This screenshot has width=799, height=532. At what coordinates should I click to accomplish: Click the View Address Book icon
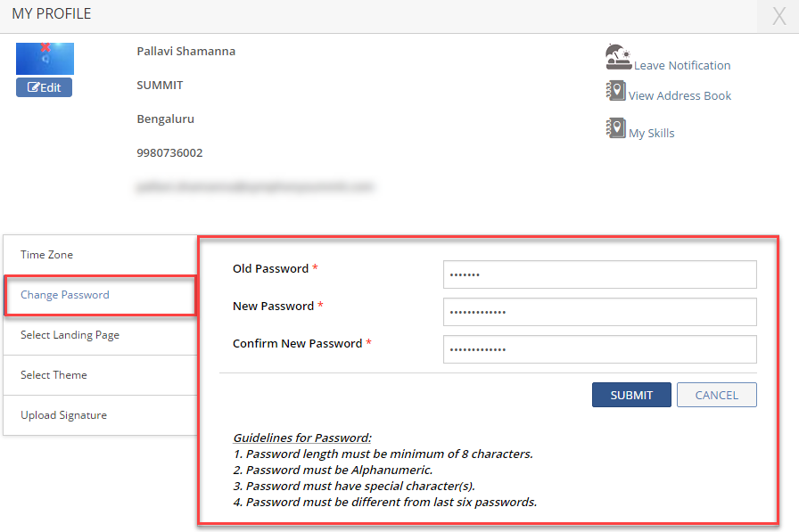[x=615, y=91]
